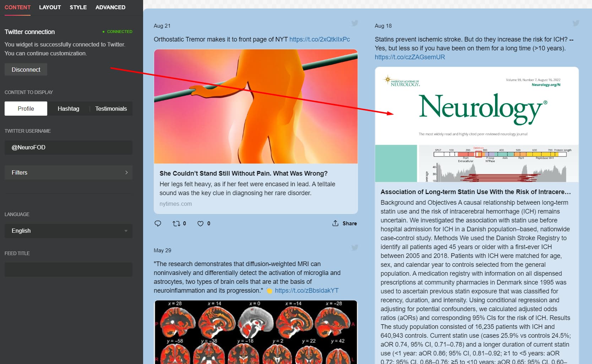Screen dimensions: 592x364
Task: Click the Aug 18 tweet date
Action: pos(383,26)
